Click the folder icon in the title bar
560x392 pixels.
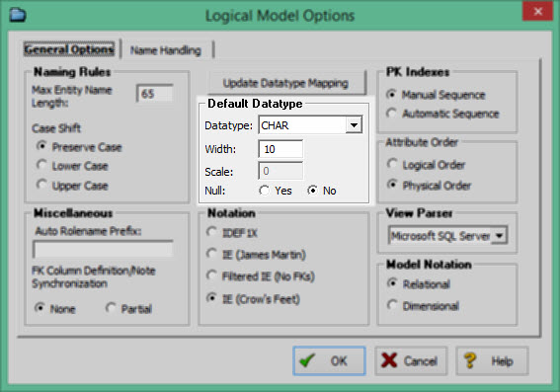pos(18,15)
